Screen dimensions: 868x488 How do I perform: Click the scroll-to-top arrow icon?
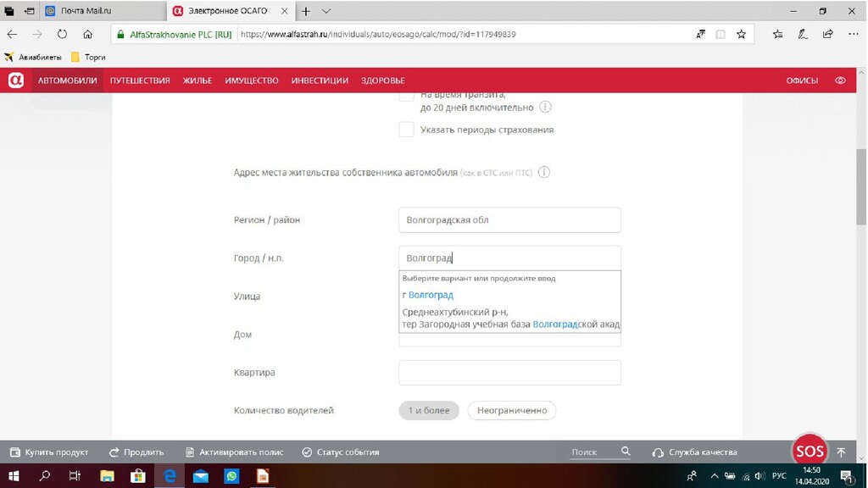point(841,452)
